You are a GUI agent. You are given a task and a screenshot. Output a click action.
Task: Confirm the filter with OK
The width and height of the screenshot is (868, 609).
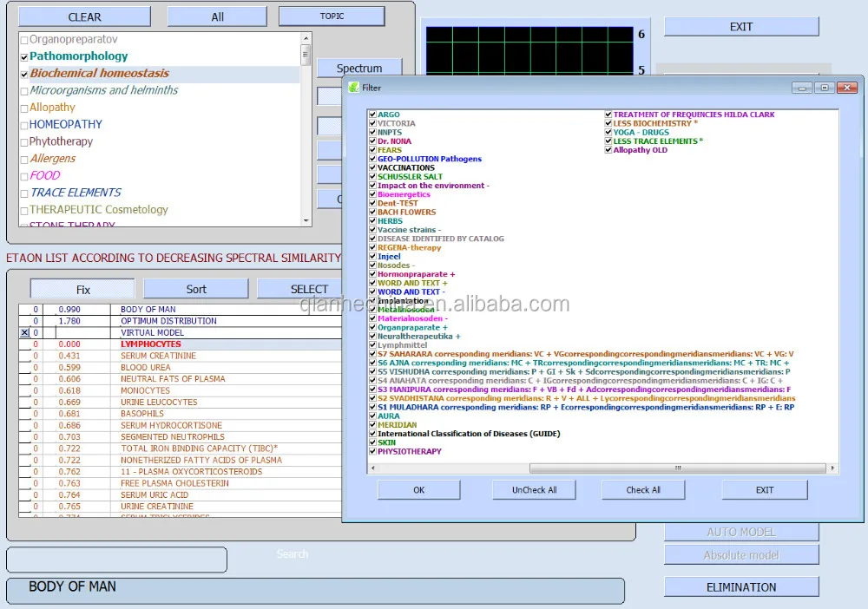(418, 490)
